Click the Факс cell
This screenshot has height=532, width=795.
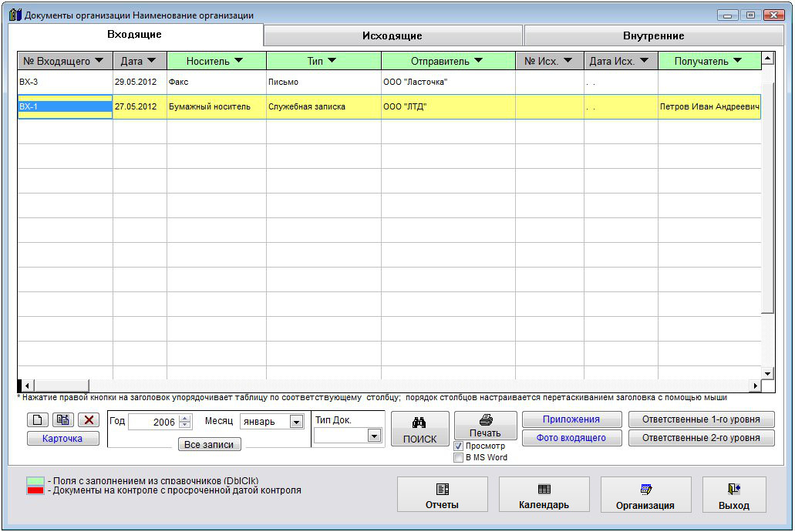coord(217,82)
